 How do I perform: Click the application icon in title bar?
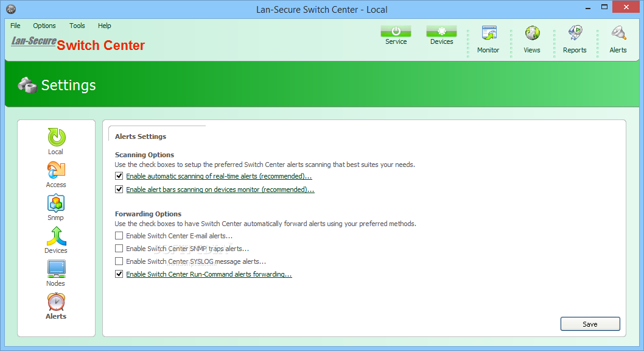11,9
